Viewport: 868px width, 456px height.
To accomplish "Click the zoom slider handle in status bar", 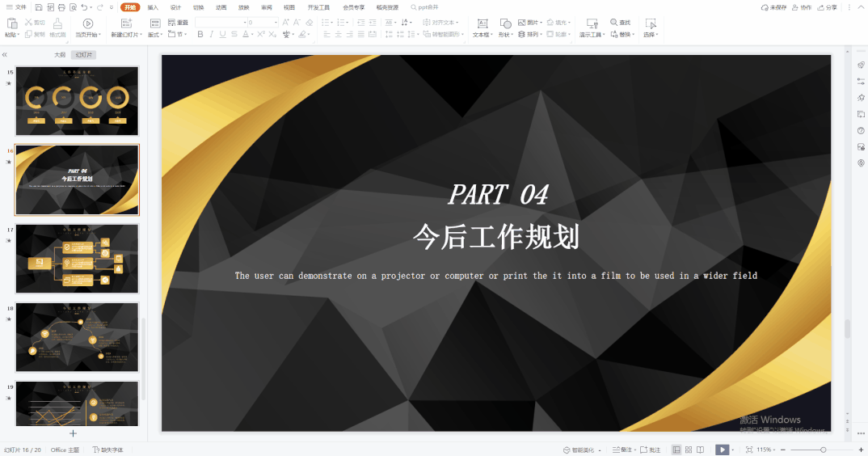I will tap(823, 450).
